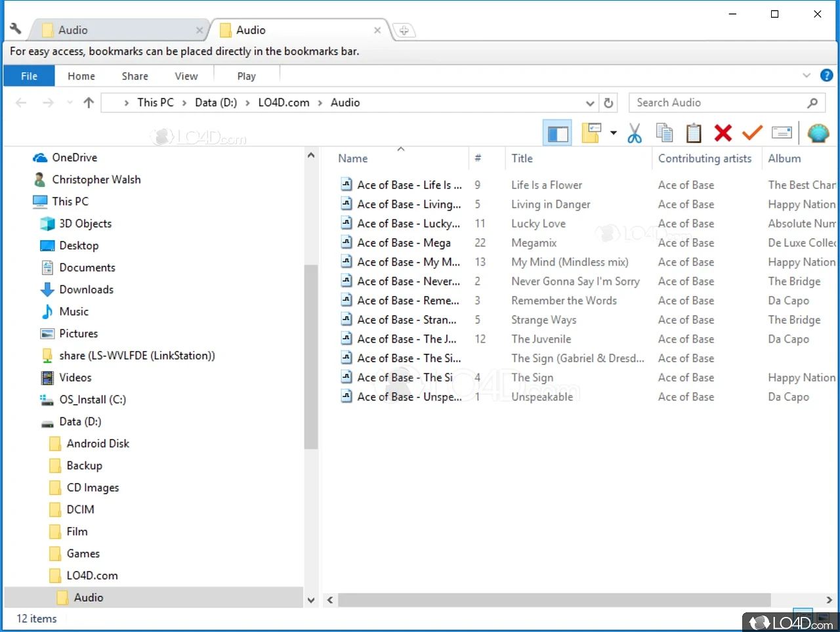Click the tree pane scroll up arrow

click(x=311, y=156)
